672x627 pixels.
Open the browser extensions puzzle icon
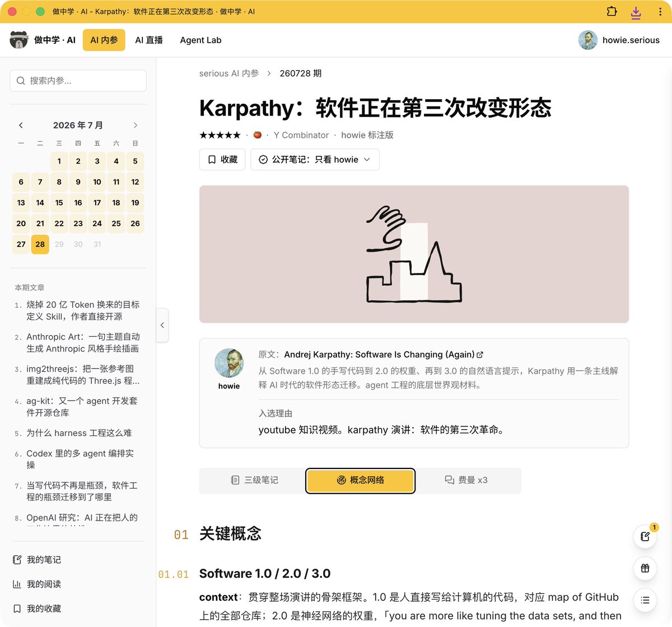pos(612,11)
